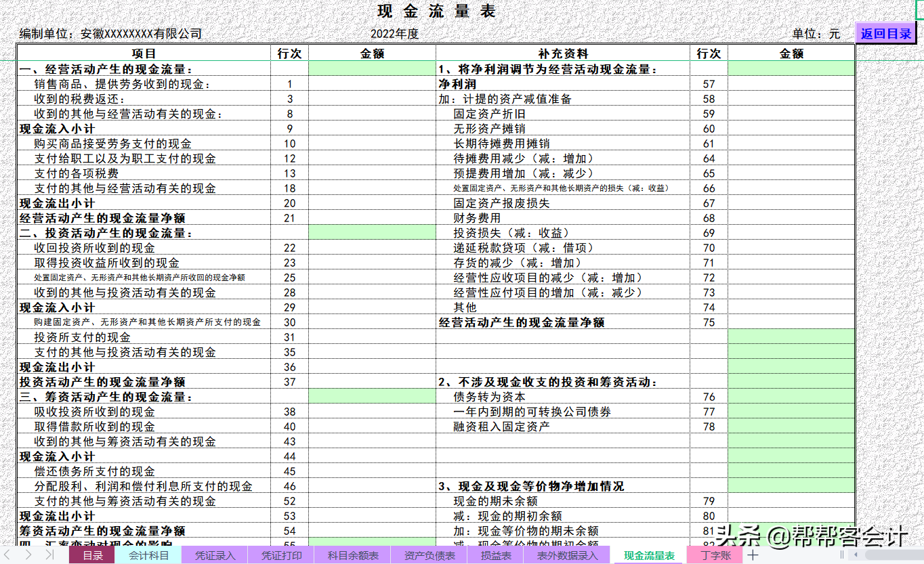The image size is (924, 564).
Task: Select the 现金流量表 tab
Action: (648, 555)
